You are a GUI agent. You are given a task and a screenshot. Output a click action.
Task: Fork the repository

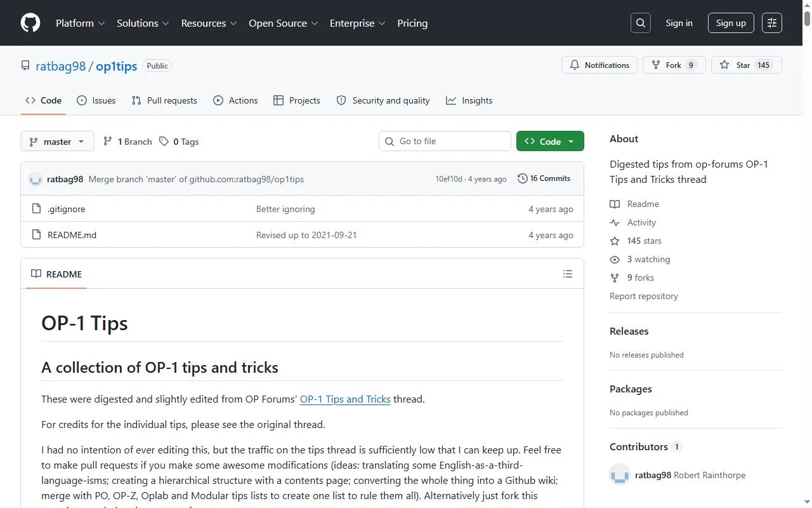tap(674, 65)
